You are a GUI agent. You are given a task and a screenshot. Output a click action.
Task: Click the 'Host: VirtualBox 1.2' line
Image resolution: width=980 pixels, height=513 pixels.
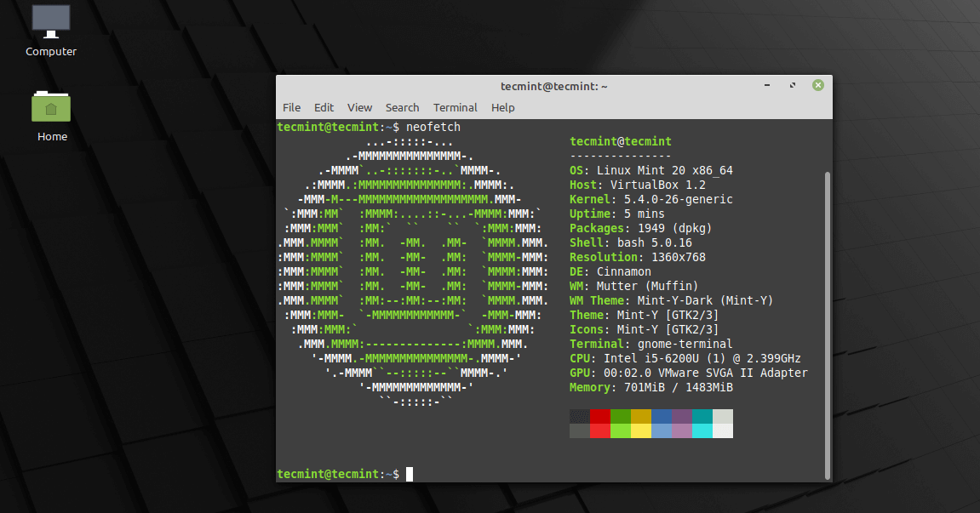click(638, 185)
